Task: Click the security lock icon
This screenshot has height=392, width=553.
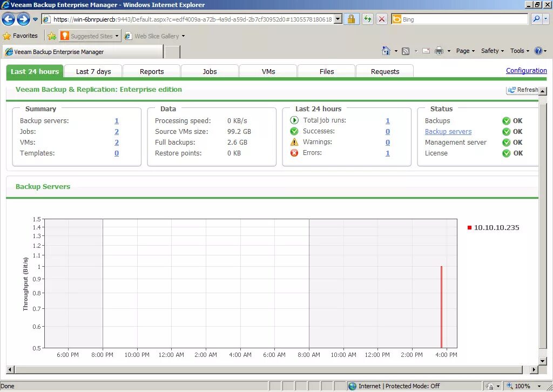Action: 351,19
